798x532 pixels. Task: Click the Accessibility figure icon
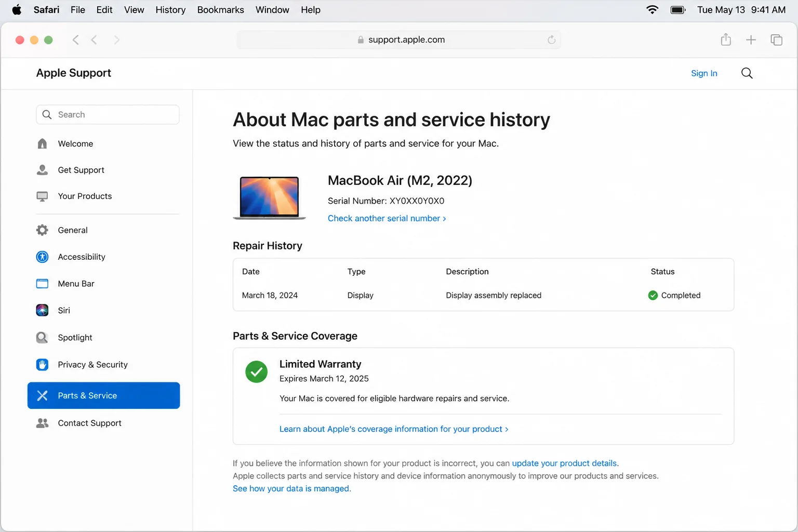point(42,257)
